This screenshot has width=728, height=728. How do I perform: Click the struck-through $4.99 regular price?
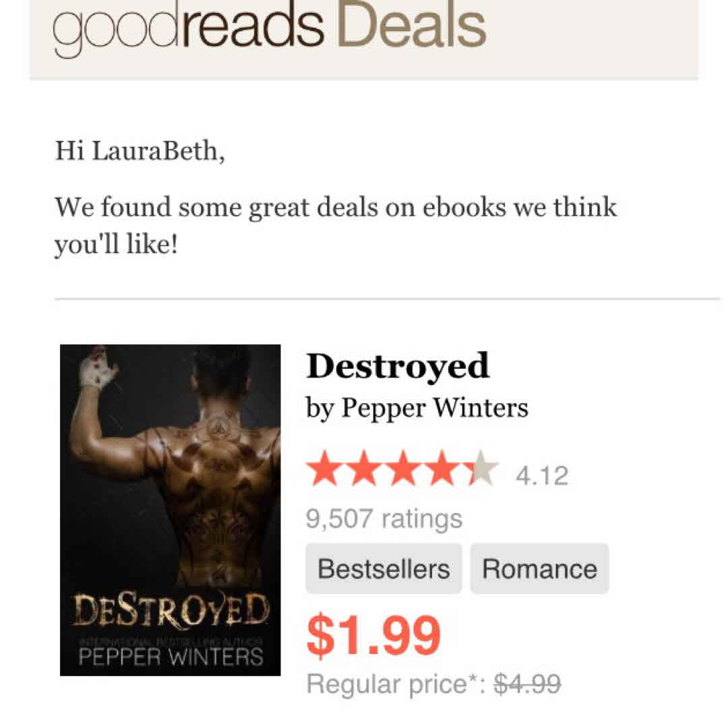(x=527, y=684)
